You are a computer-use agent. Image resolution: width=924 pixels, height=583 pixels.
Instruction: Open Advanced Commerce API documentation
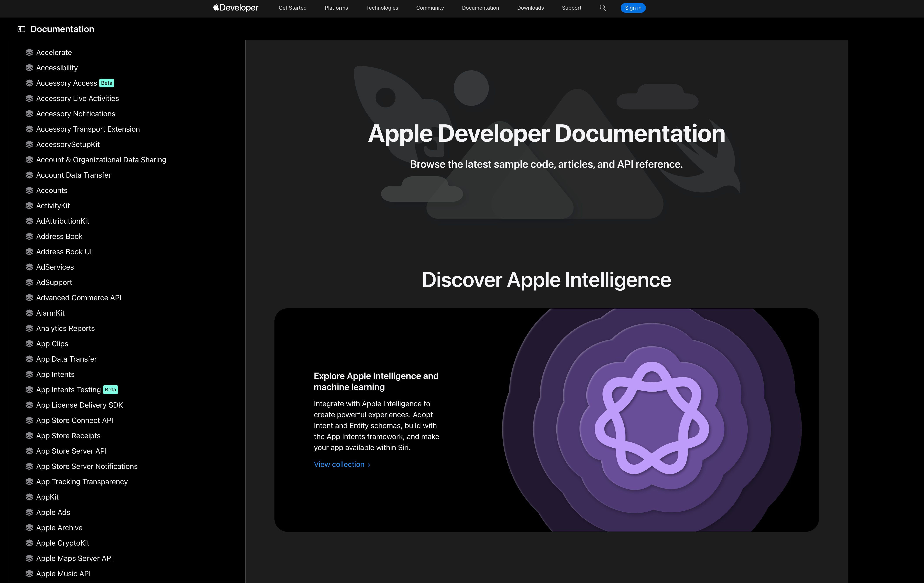click(79, 298)
